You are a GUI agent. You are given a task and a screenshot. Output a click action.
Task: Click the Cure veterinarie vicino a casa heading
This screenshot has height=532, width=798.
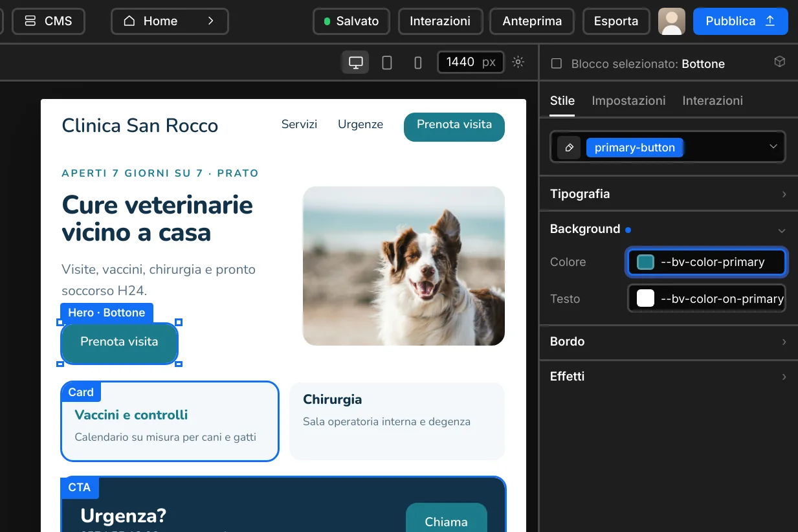tap(157, 218)
